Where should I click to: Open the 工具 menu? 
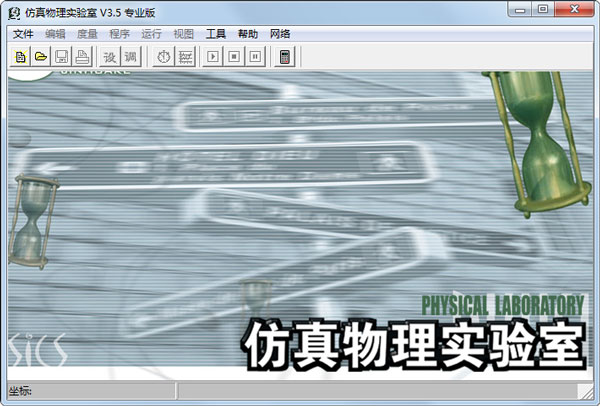[216, 34]
